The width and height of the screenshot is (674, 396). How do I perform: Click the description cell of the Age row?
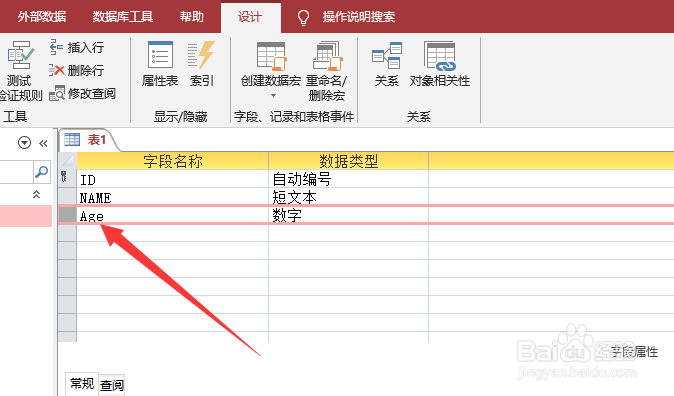(551, 215)
